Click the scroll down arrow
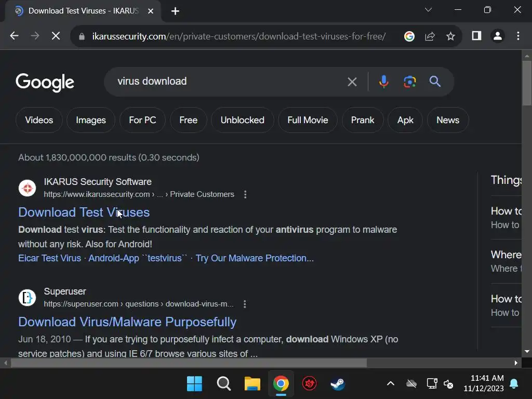The width and height of the screenshot is (532, 399). coord(527,352)
